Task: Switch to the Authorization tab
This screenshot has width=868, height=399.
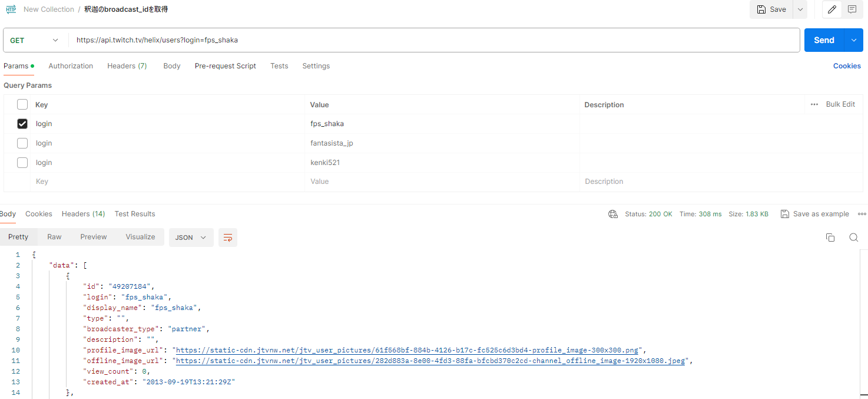Action: point(71,66)
